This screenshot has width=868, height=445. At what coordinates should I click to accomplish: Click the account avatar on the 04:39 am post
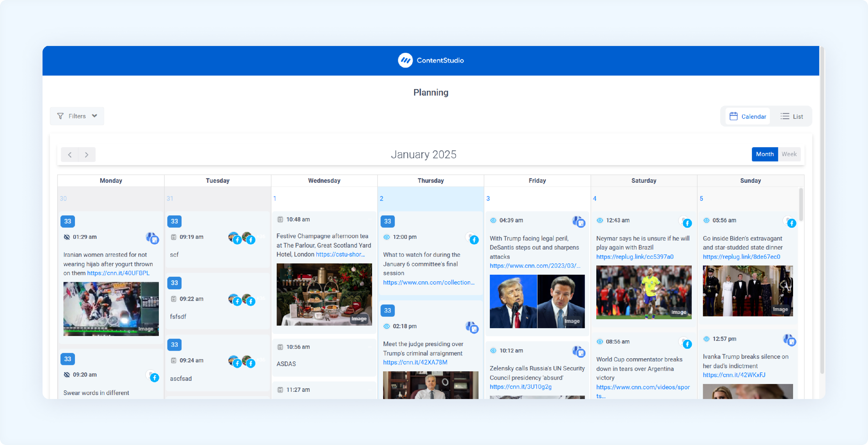[x=579, y=222]
